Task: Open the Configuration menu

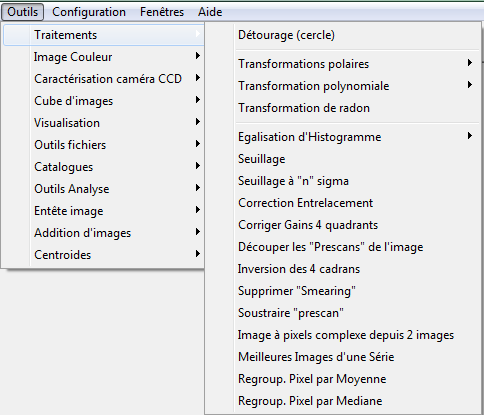Action: pyautogui.click(x=89, y=12)
